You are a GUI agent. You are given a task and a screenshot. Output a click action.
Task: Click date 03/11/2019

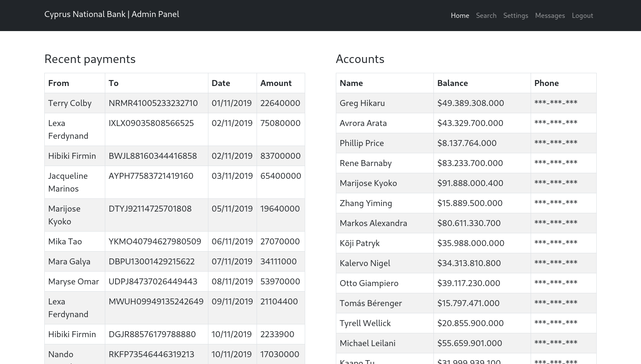(232, 176)
